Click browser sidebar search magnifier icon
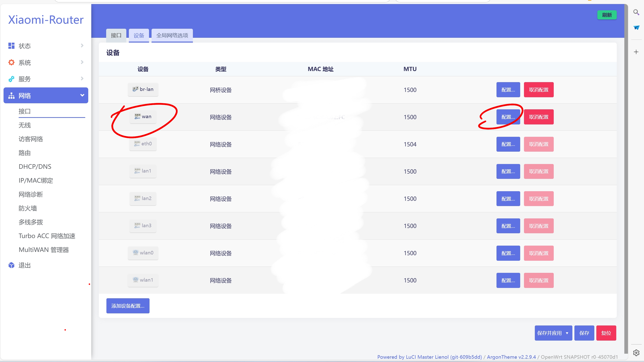 (636, 12)
